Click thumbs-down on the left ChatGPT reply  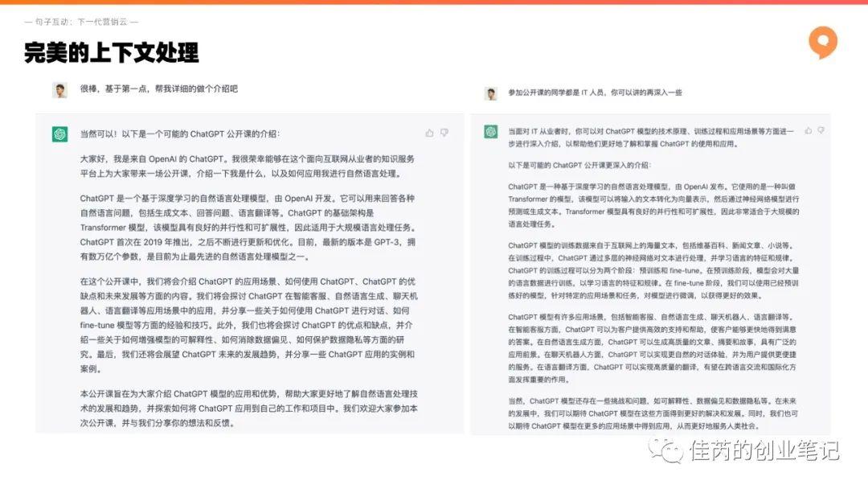(x=444, y=133)
